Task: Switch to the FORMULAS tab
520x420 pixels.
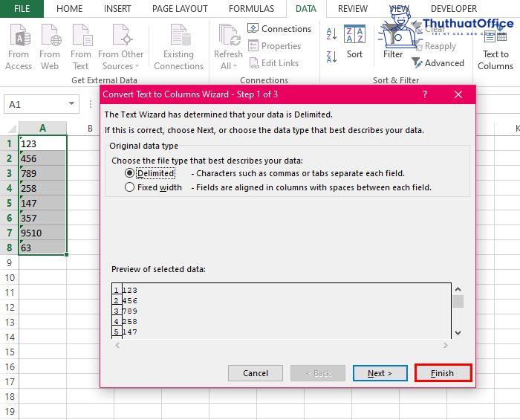Action: (x=251, y=9)
